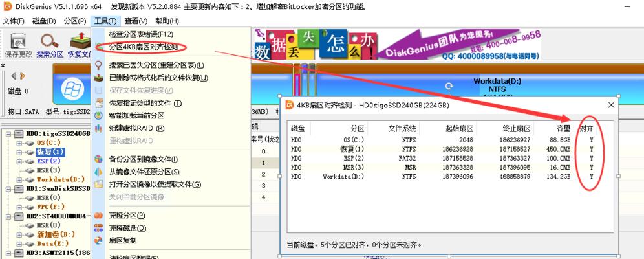Click the HD3 ASMT2115 disk icon
The height and width of the screenshot is (259, 644).
point(19,253)
